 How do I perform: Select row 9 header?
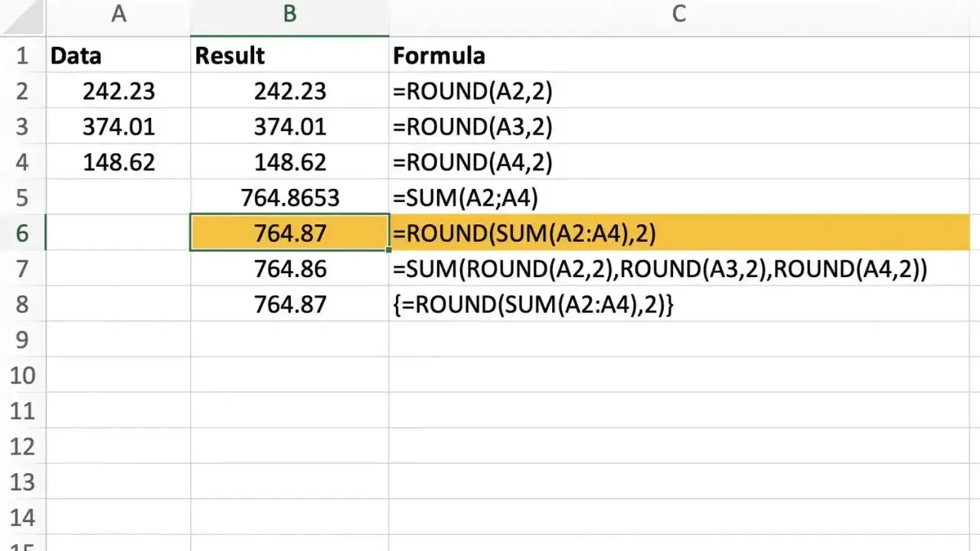[x=22, y=340]
